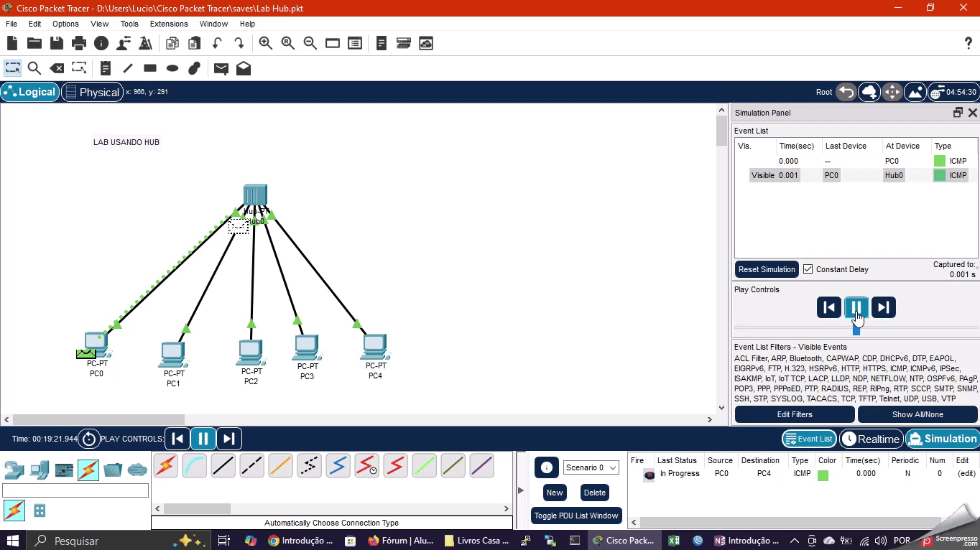Open Excel from the taskbar

[x=674, y=541]
